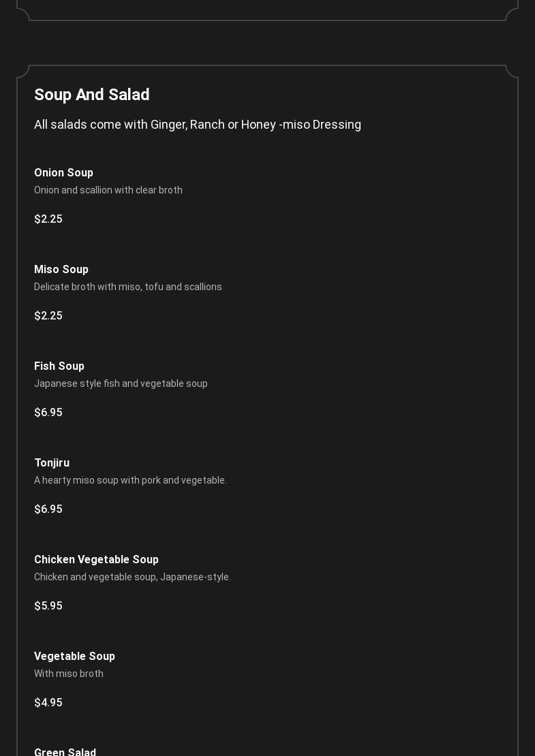This screenshot has height=756, width=535.
Task: Open the Tonjiru menu item
Action: (x=52, y=463)
